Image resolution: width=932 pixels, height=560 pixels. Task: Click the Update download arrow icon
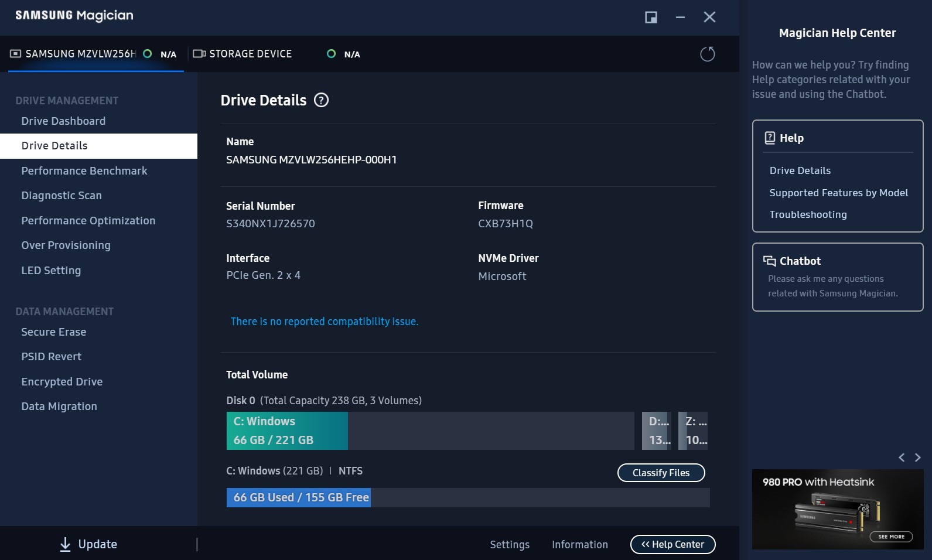click(x=66, y=544)
